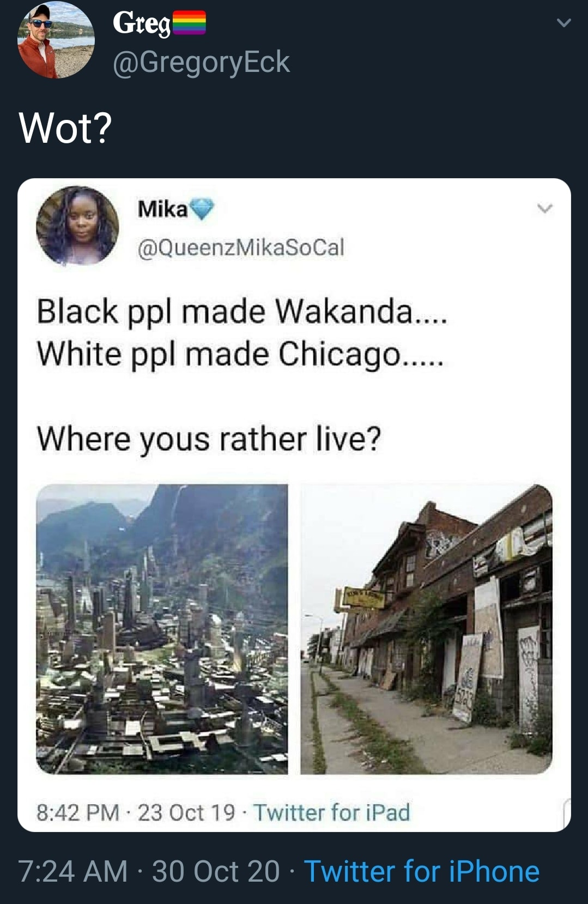Open the 7:24 AM 30 Oct 20 timestamp

click(x=149, y=871)
